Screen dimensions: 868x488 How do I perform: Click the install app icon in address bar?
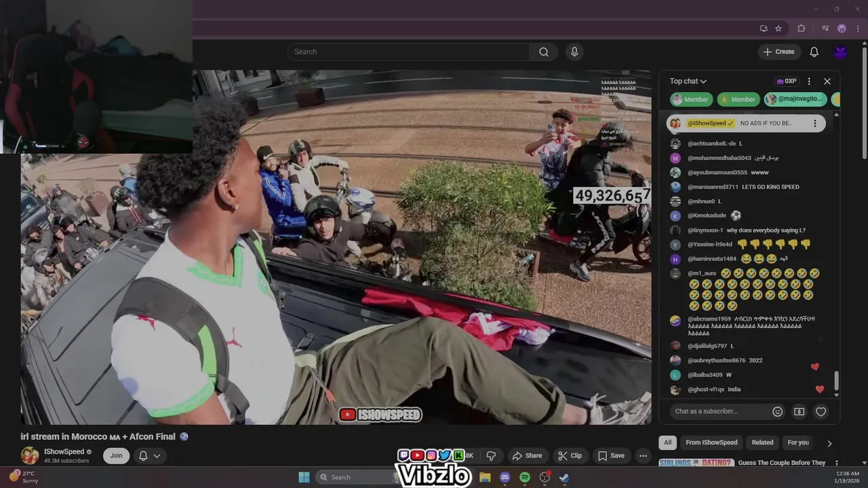pyautogui.click(x=764, y=28)
